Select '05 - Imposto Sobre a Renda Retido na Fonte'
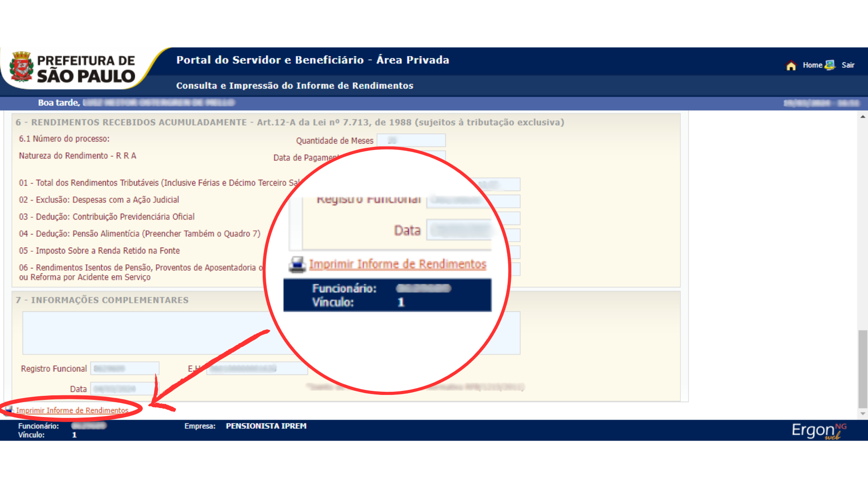Image resolution: width=868 pixels, height=488 pixels. (99, 251)
